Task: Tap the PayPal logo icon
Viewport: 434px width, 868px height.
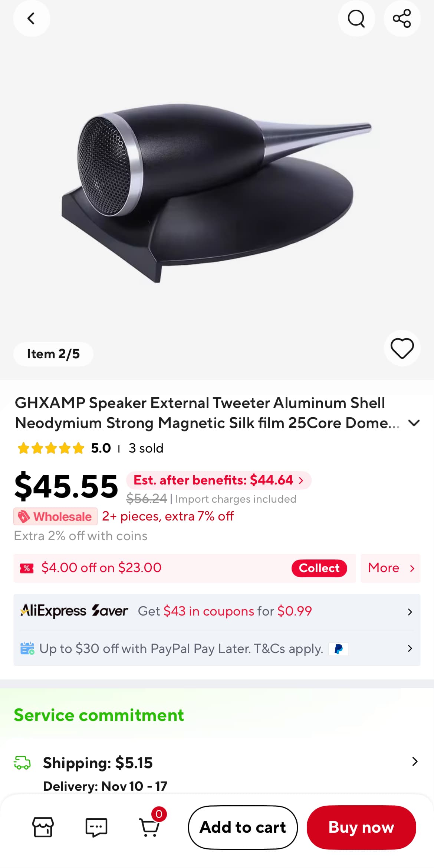Action: 338,649
